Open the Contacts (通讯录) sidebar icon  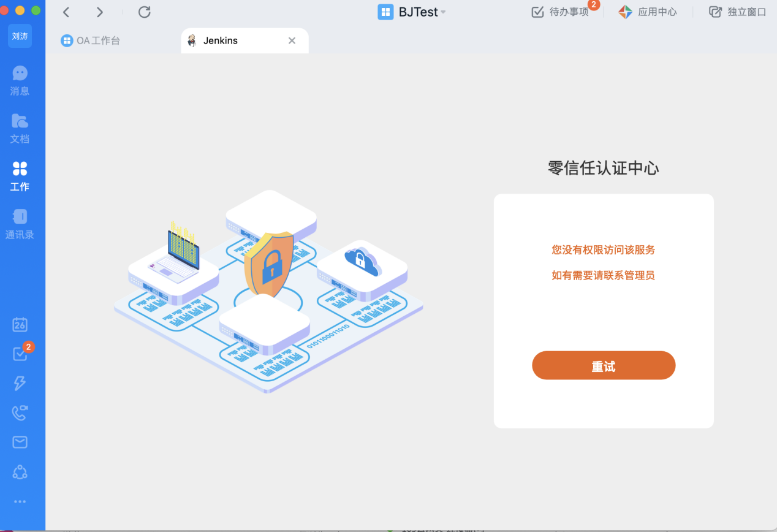(x=20, y=224)
